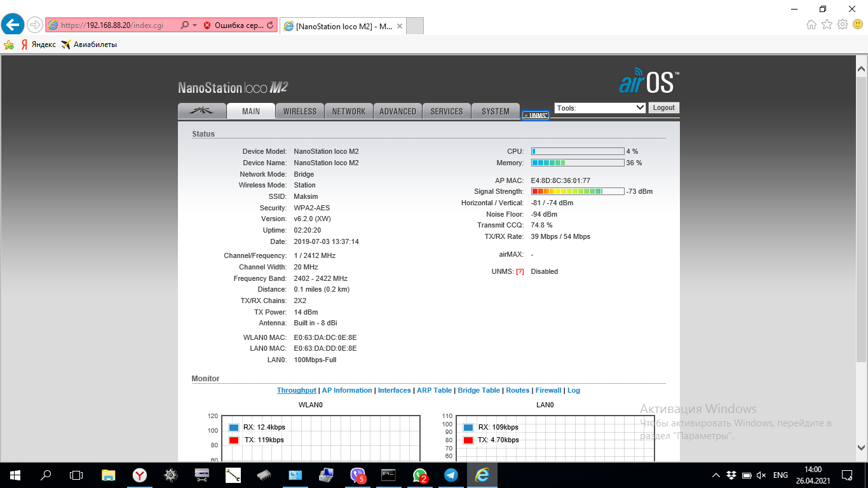
Task: Open a new tab with the blank tab button
Action: 414,26
